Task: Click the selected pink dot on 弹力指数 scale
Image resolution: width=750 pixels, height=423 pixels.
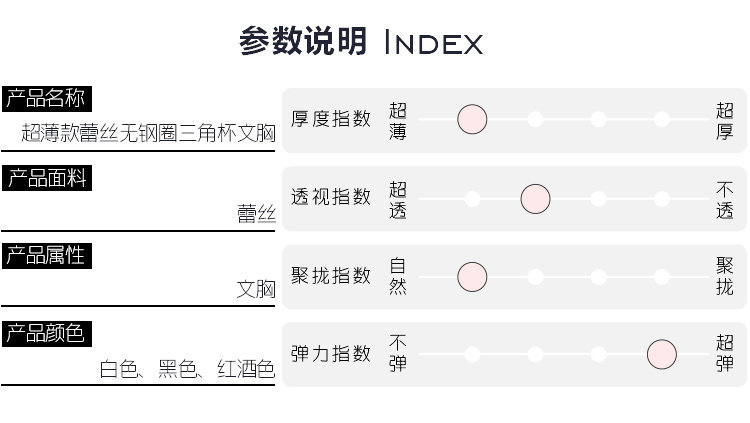Action: (661, 355)
